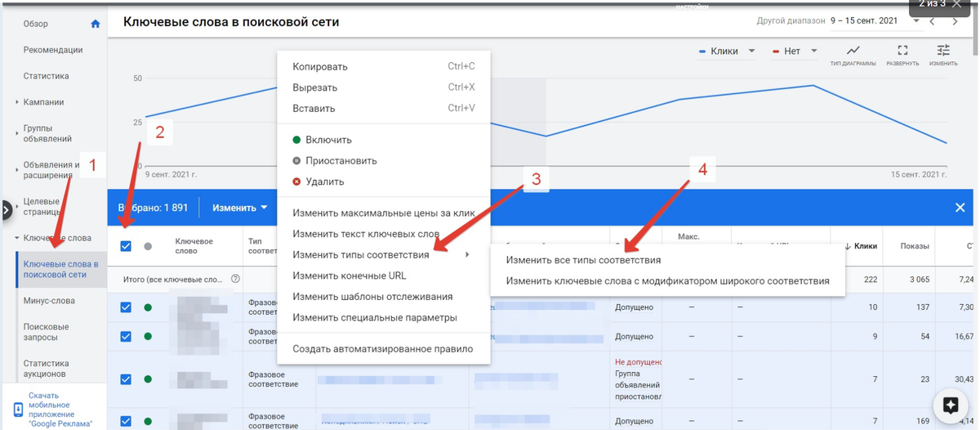Choose Изменить специальные параметры
The height and width of the screenshot is (430, 980).
[383, 317]
